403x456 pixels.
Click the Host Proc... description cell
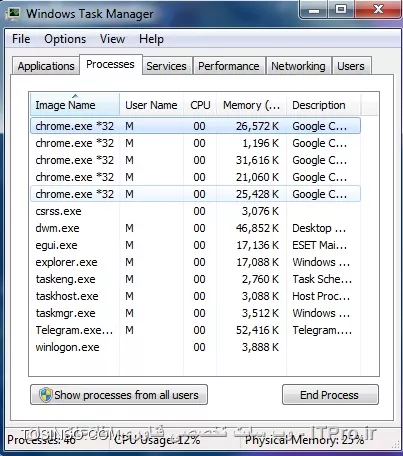coord(321,296)
